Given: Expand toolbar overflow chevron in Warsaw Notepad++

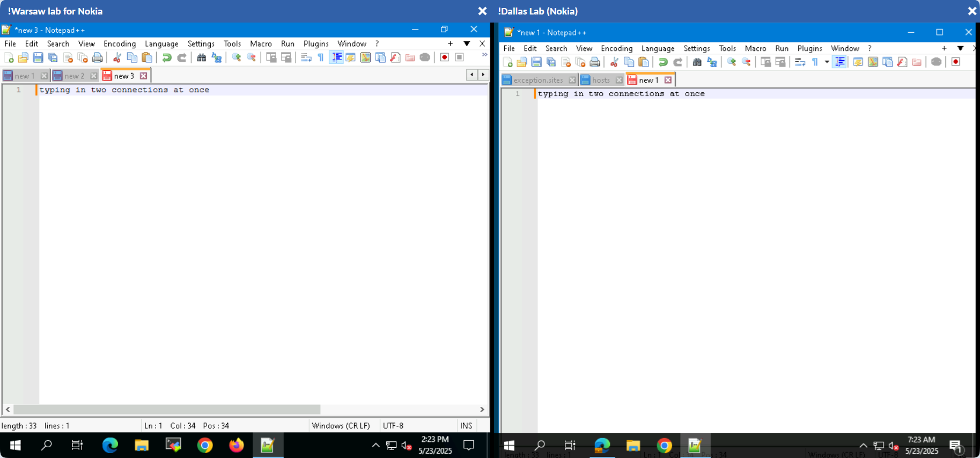Looking at the screenshot, I should (484, 55).
